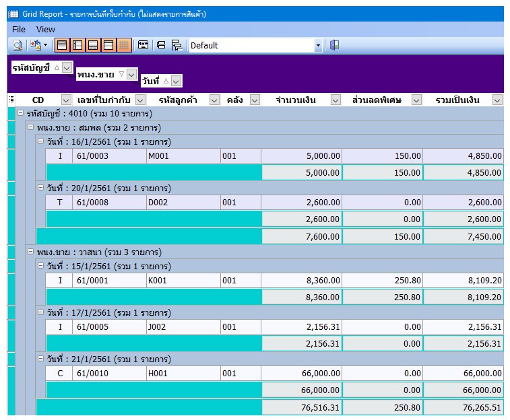
Task: Click the row indicator icon beside CD header
Action: coord(11,100)
